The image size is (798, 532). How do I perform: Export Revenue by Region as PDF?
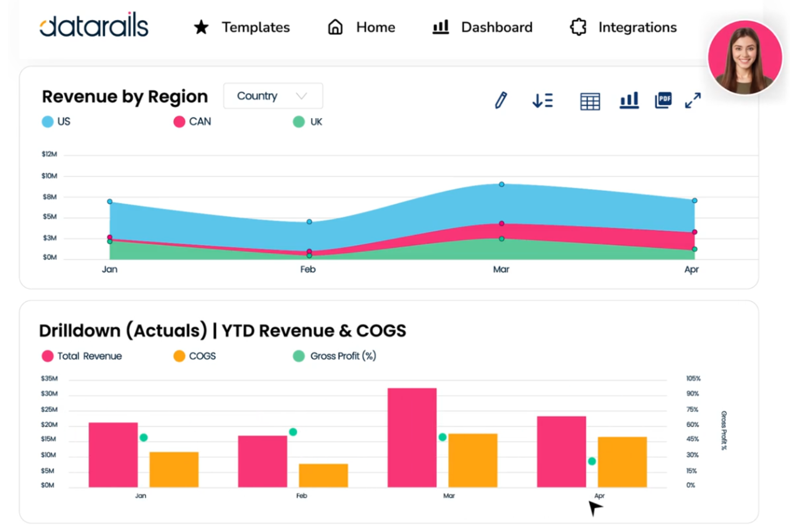pyautogui.click(x=663, y=100)
